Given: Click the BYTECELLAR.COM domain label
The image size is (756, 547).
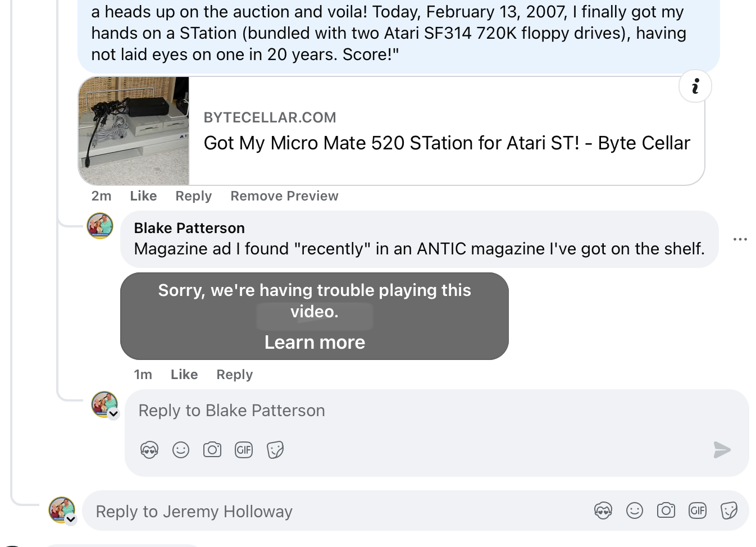Looking at the screenshot, I should 270,117.
